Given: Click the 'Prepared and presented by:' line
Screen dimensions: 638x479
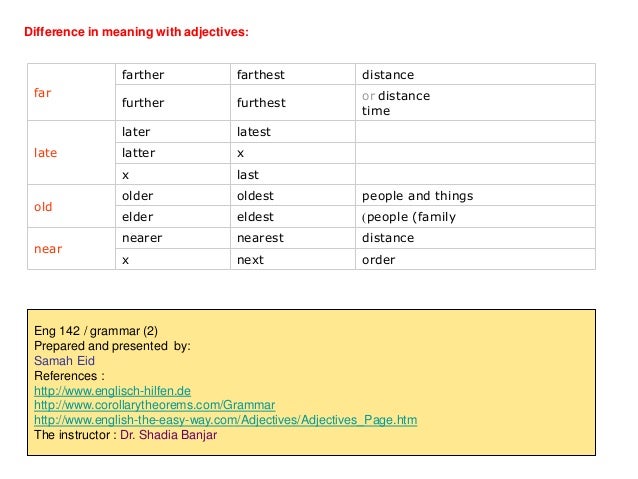Looking at the screenshot, I should 112,346.
